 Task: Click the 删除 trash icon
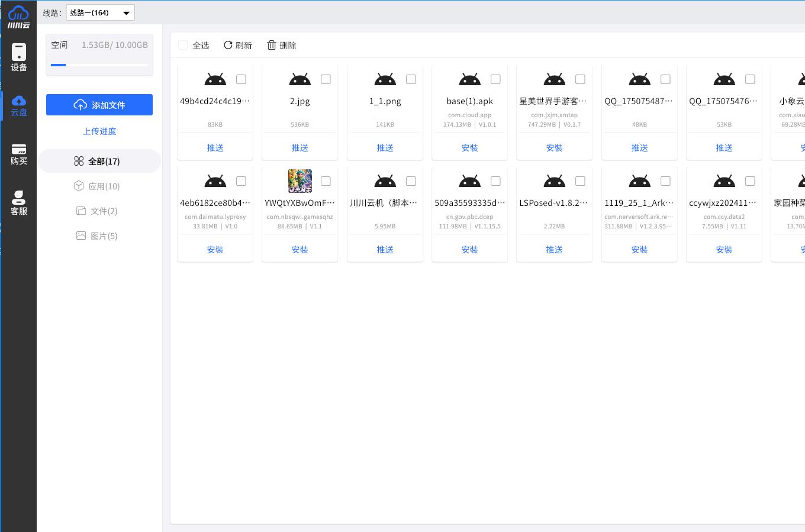[272, 45]
